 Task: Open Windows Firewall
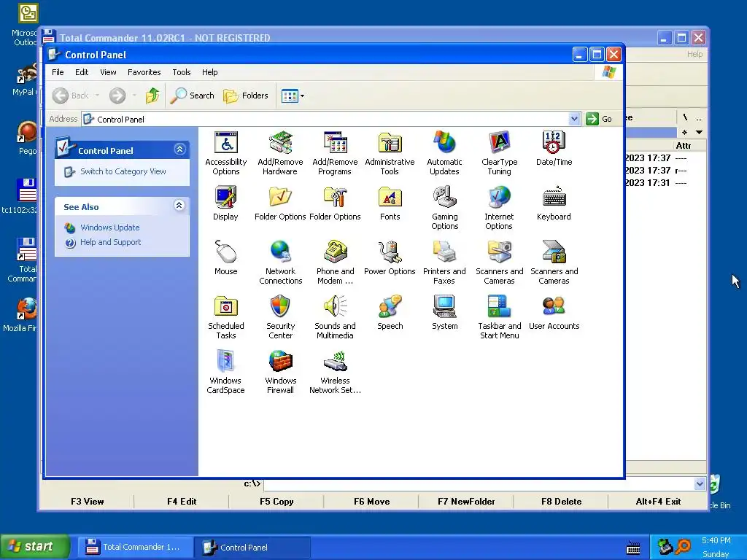[x=280, y=373]
